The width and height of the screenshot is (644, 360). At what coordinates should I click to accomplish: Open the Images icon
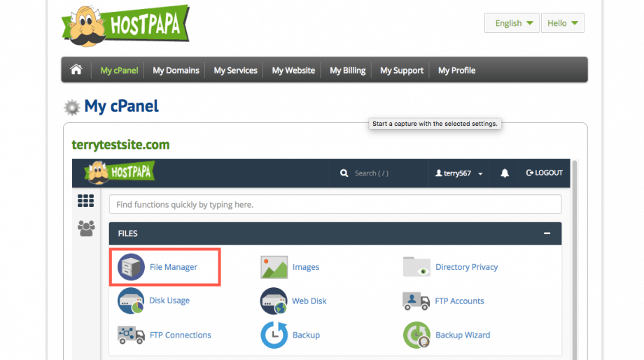pyautogui.click(x=274, y=267)
